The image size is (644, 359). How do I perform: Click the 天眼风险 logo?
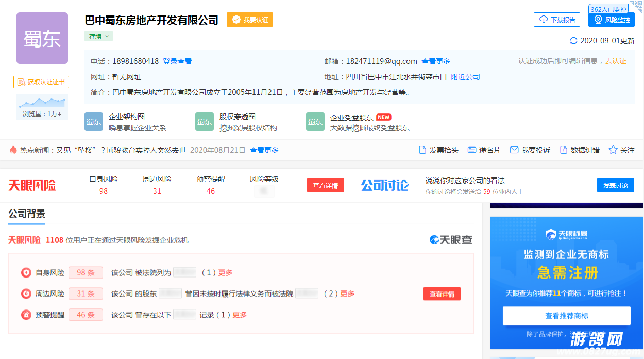pyautogui.click(x=32, y=185)
